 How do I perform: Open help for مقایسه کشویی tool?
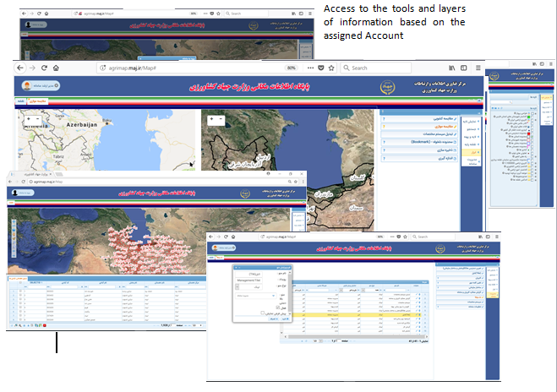[x=384, y=119]
